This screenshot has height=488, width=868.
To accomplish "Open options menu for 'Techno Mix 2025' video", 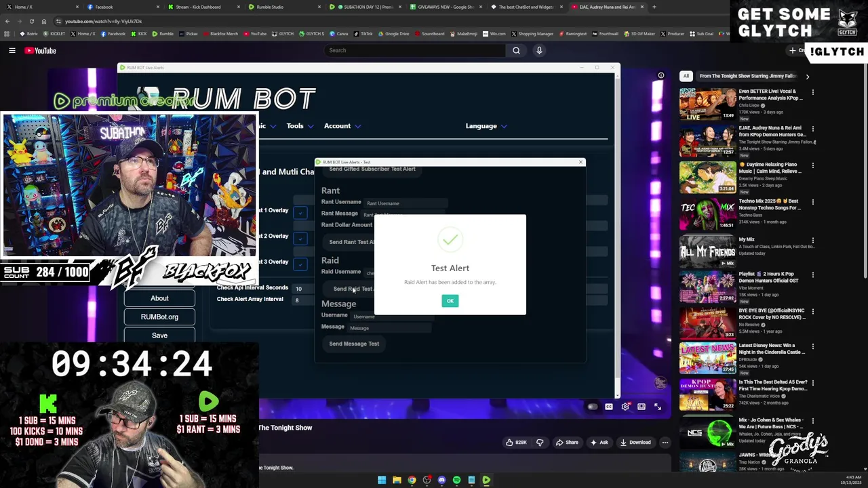I will point(813,202).
